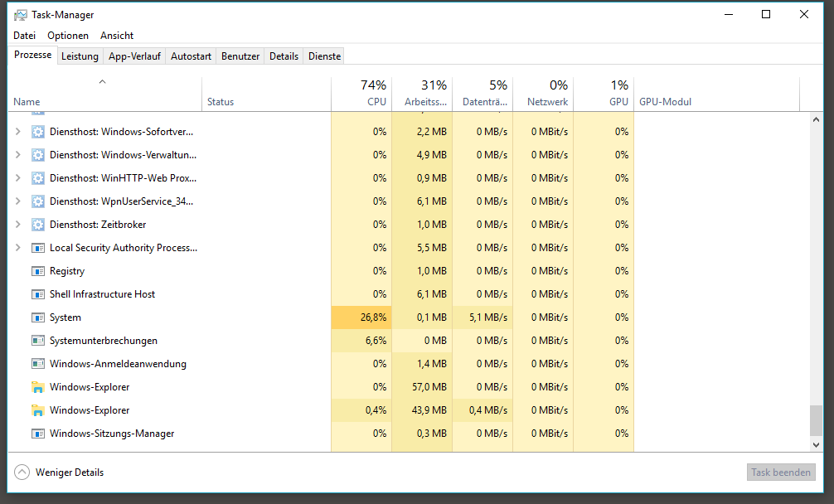Screen dimensions: 834x504
Task: Select the Systemunterbrechungen row name
Action: 103,341
